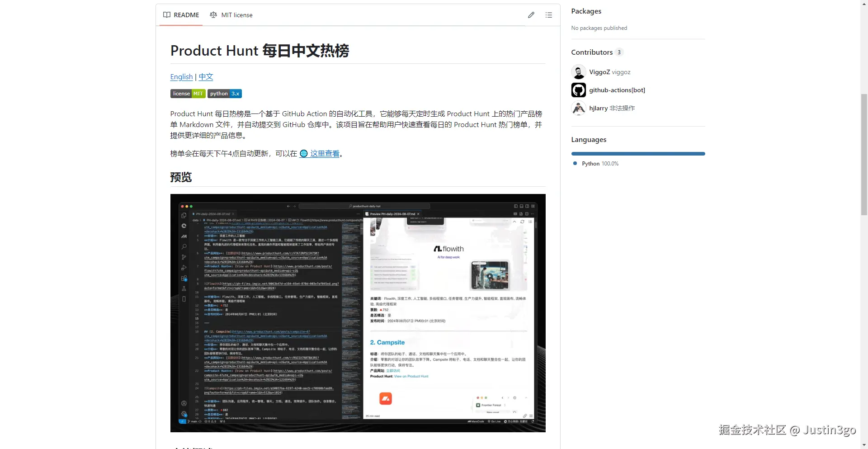Screen dimensions: 868x449
Task: Click the scrollbar down arrow
Action: tap(864, 445)
